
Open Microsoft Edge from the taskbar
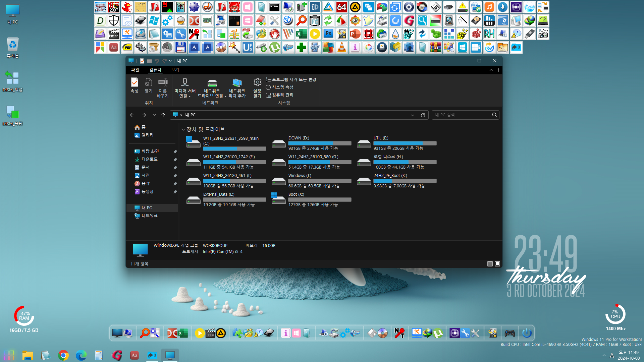81,355
